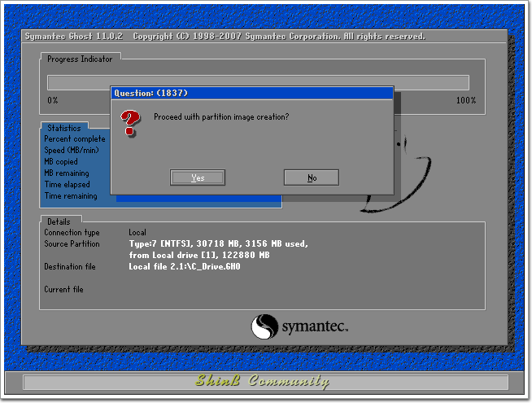
Task: Click the Statistics panel heading
Action: pyautogui.click(x=64, y=128)
